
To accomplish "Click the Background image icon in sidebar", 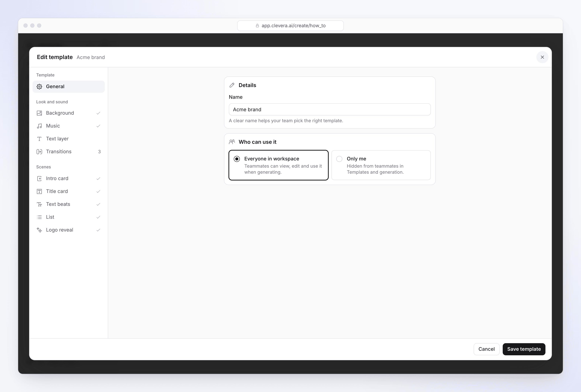I will (39, 113).
